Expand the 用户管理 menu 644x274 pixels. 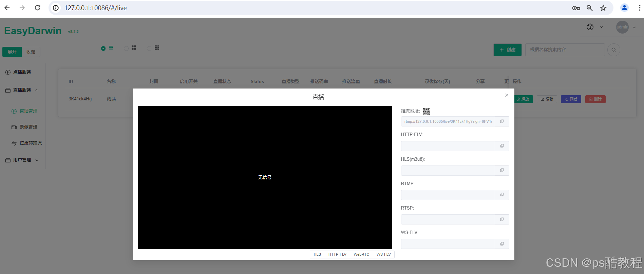37,160
